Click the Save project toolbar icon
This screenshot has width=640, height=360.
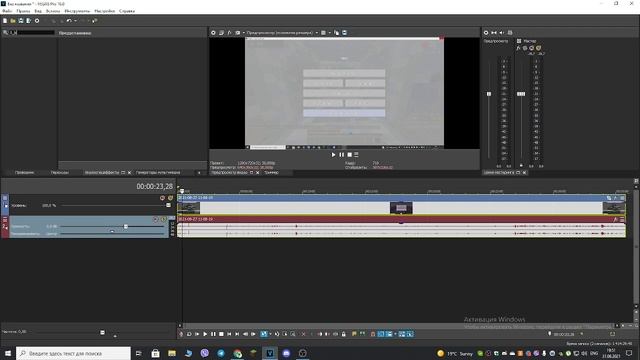tap(21, 21)
